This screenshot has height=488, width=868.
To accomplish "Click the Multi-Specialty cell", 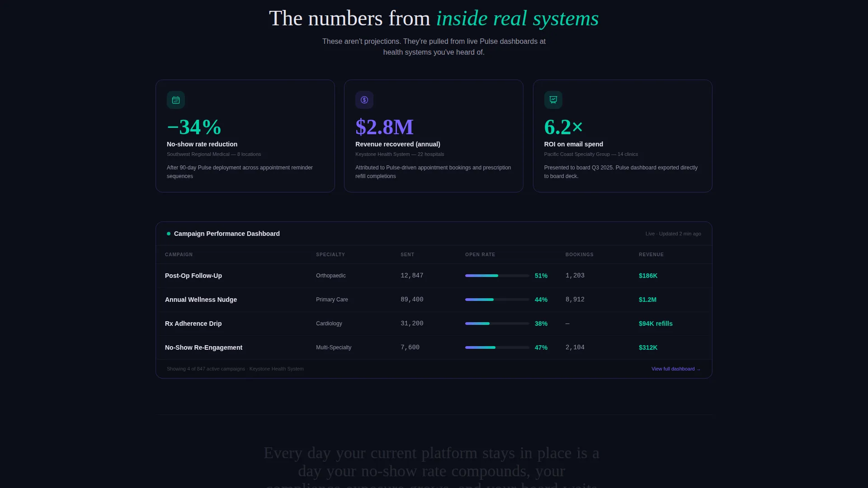I will 334,347.
